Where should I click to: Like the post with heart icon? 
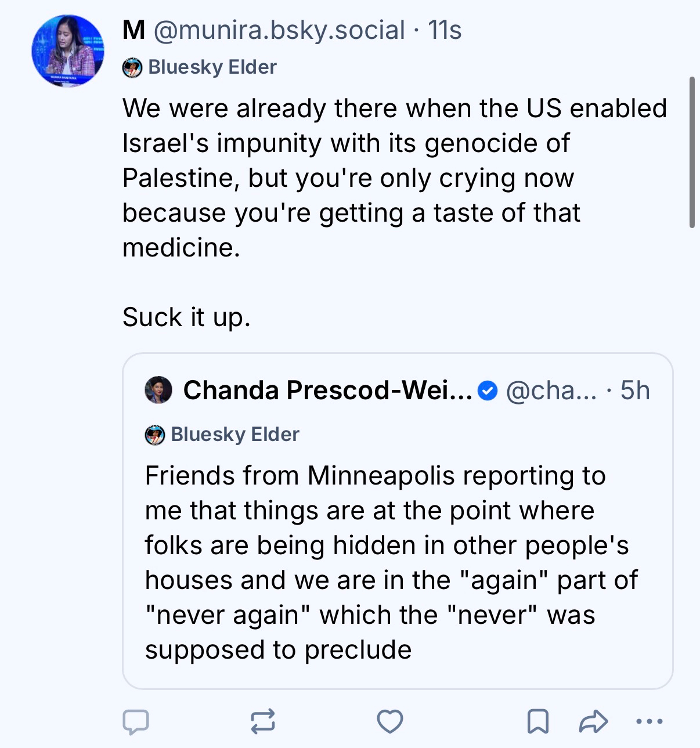(x=389, y=722)
